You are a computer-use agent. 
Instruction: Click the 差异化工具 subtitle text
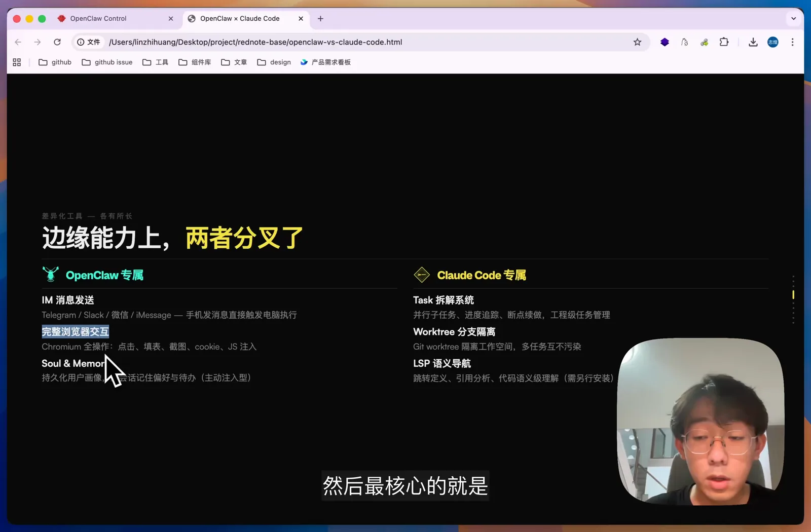pos(87,216)
